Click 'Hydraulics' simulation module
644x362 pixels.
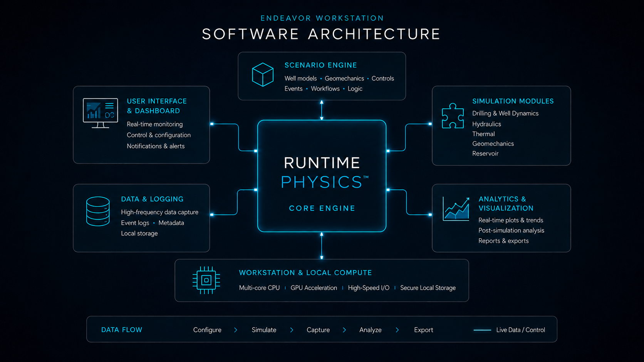[x=486, y=124]
